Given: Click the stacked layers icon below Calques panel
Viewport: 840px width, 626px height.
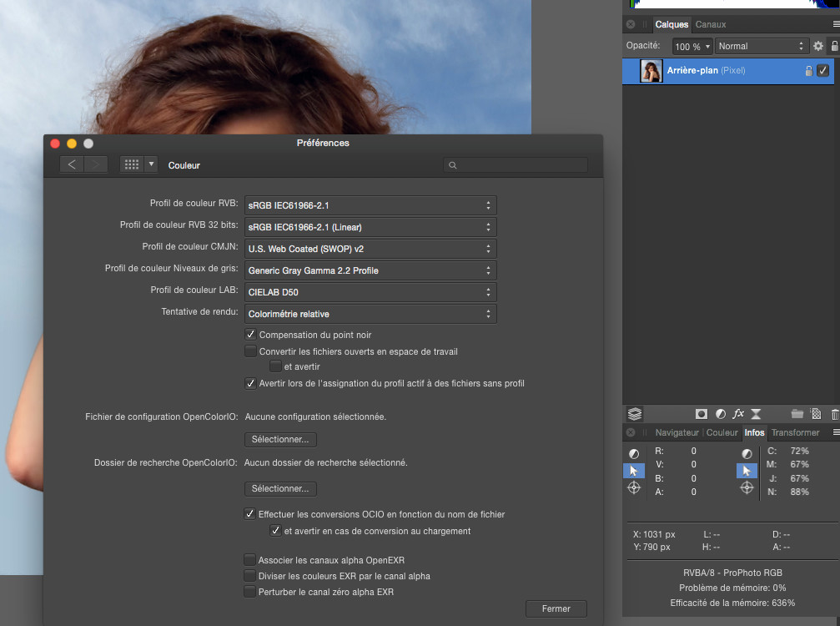Looking at the screenshot, I should 635,414.
